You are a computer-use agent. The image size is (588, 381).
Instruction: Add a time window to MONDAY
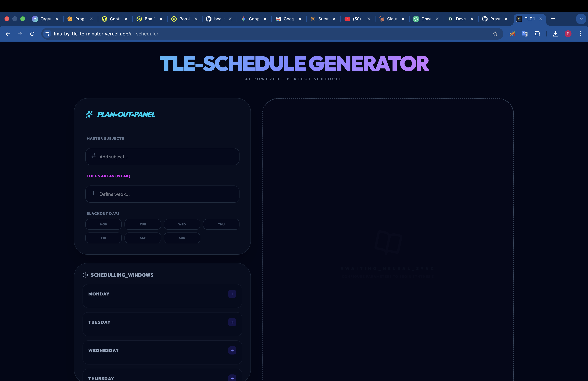tap(232, 294)
